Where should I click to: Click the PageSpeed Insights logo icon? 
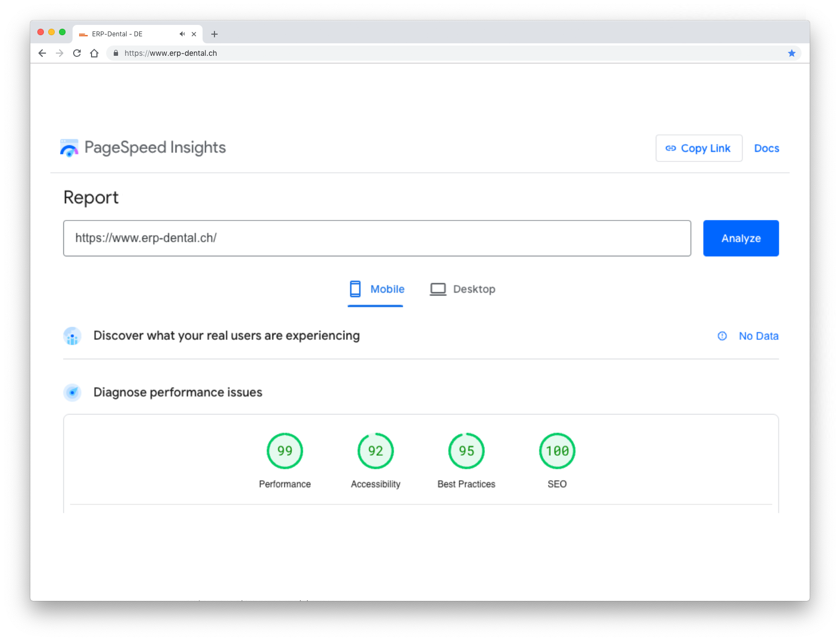coord(69,148)
